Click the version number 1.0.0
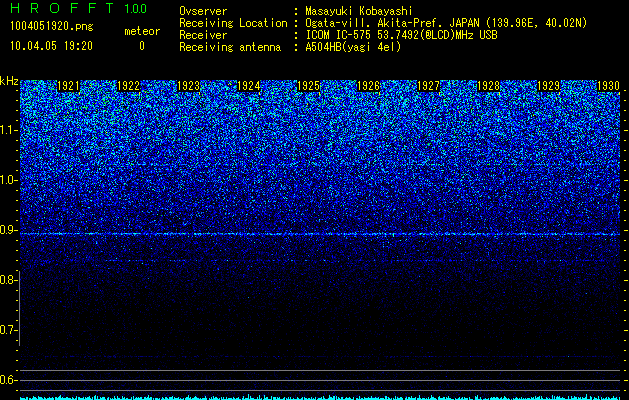629x400 pixels. [x=135, y=9]
